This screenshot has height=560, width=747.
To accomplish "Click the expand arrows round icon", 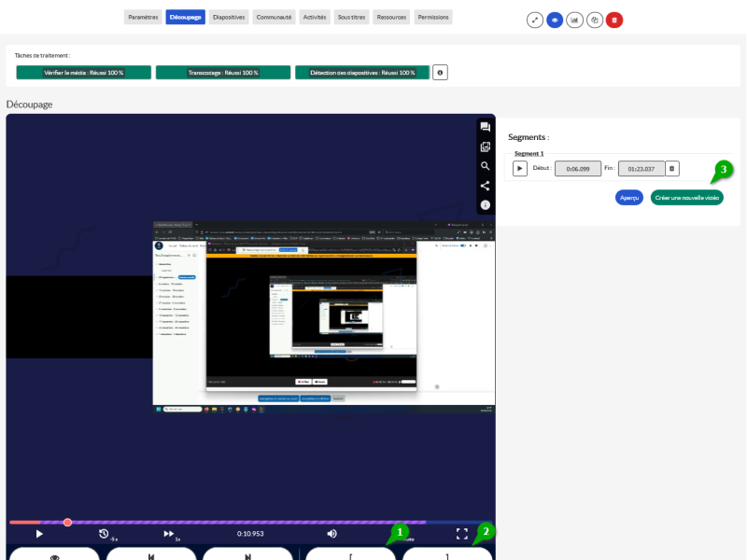I will tap(535, 20).
